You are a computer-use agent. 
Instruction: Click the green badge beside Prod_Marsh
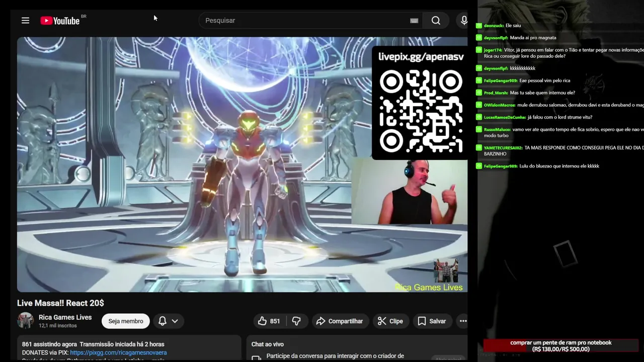click(x=479, y=93)
